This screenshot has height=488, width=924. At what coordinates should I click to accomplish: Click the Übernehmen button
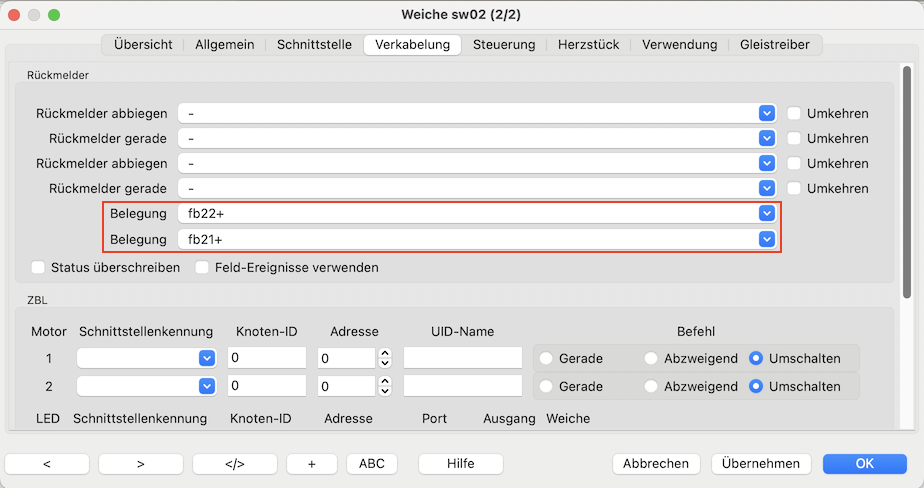[x=760, y=464]
